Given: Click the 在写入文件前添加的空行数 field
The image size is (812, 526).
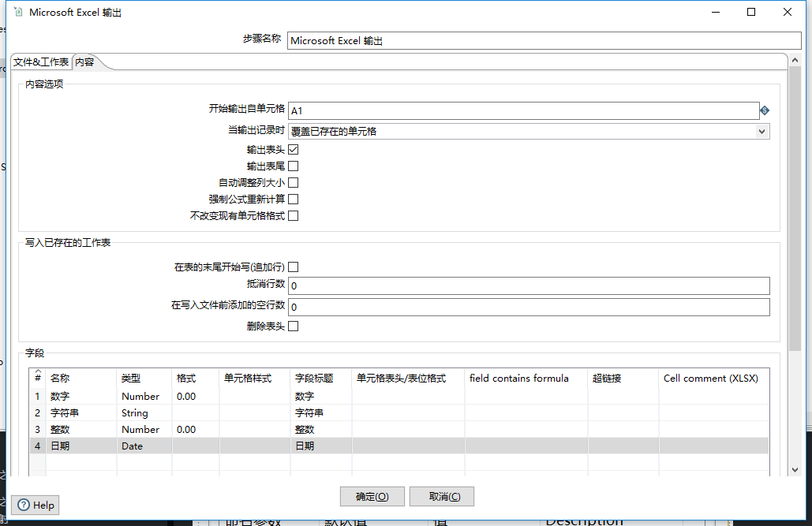Looking at the screenshot, I should (529, 307).
